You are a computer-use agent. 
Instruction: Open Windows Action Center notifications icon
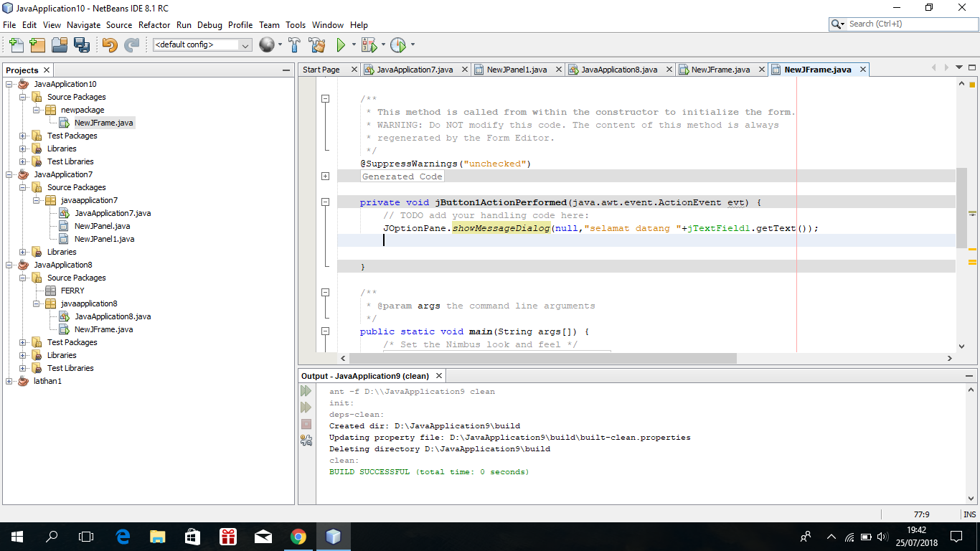[x=956, y=537]
